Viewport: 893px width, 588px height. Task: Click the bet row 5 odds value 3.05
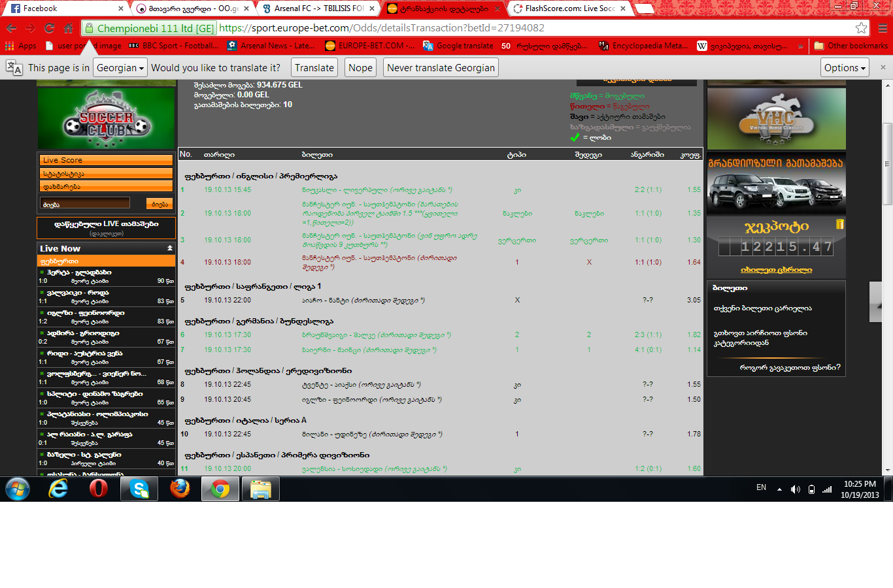click(694, 301)
